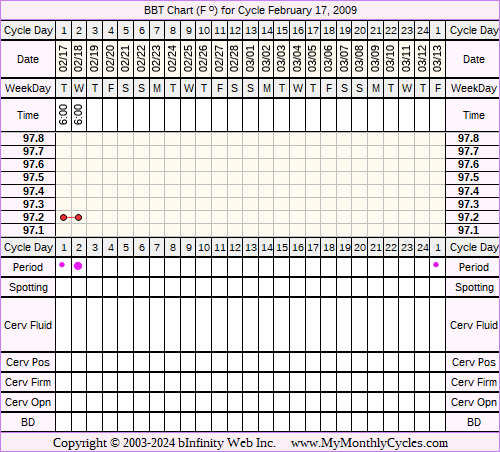Screen dimensions: 500x452
Task: Click the date cell 02/17
Action: [63, 59]
